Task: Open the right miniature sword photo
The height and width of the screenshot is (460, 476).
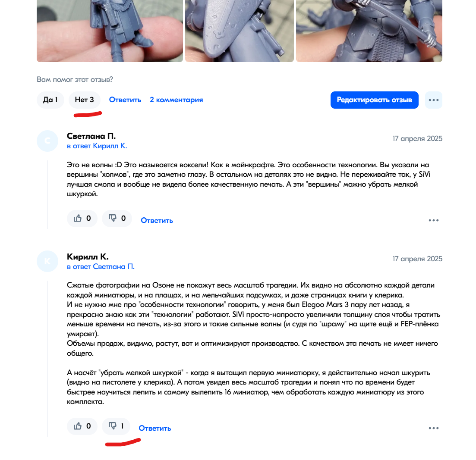Action: 369,31
